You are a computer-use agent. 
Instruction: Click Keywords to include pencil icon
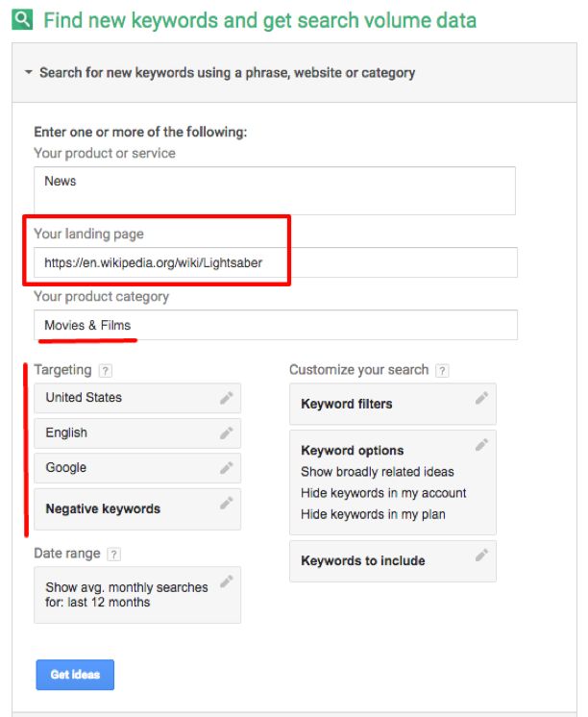[x=481, y=555]
